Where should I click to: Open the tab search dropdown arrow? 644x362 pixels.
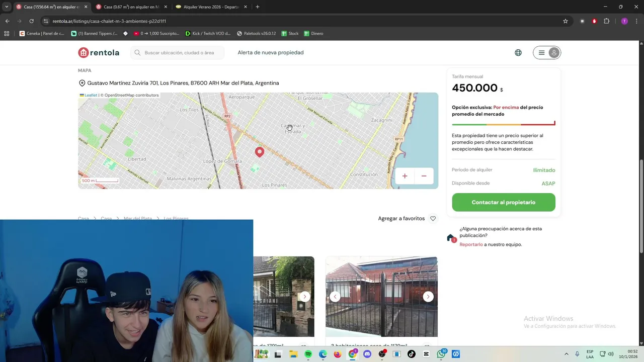click(7, 7)
